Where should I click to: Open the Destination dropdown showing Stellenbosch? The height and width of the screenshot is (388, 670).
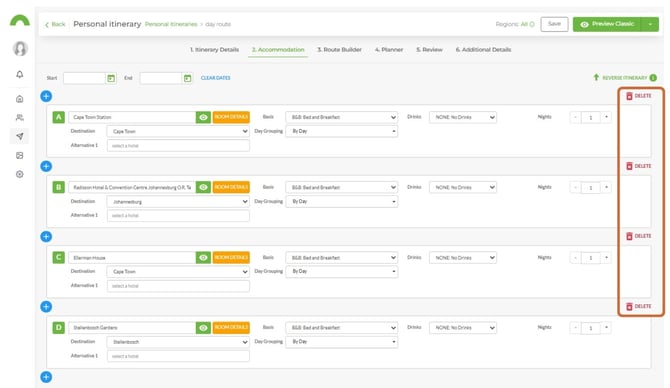[178, 342]
